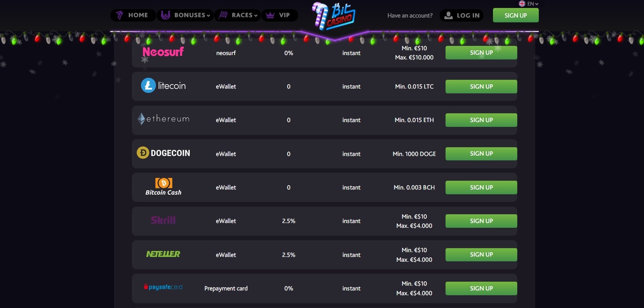Open the EN language selector
644x308 pixels.
point(528,4)
